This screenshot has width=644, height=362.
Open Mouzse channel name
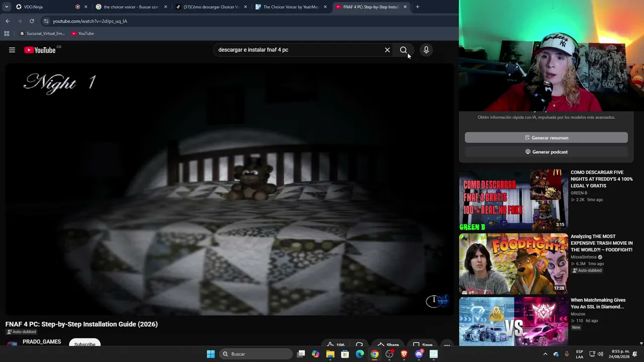[x=578, y=314]
